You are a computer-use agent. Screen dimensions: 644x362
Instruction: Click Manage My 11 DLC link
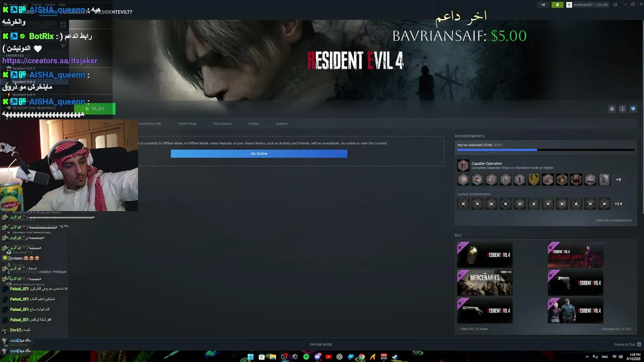pos(617,329)
